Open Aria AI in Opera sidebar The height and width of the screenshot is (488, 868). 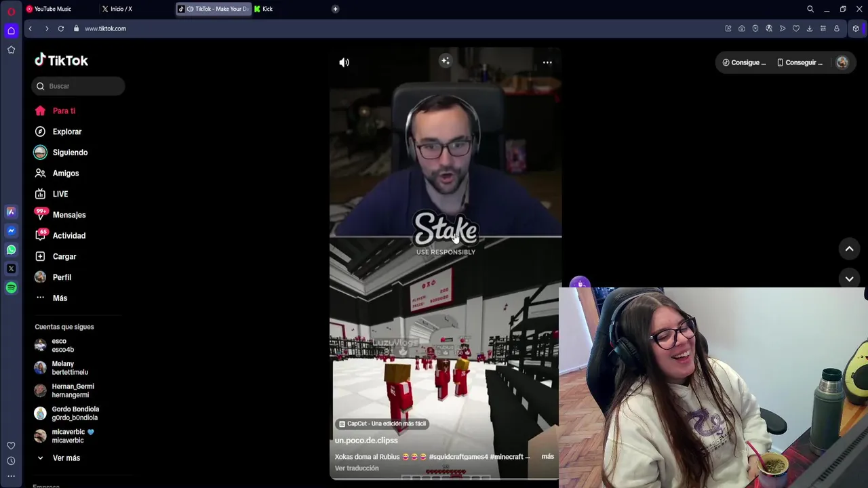point(11,212)
